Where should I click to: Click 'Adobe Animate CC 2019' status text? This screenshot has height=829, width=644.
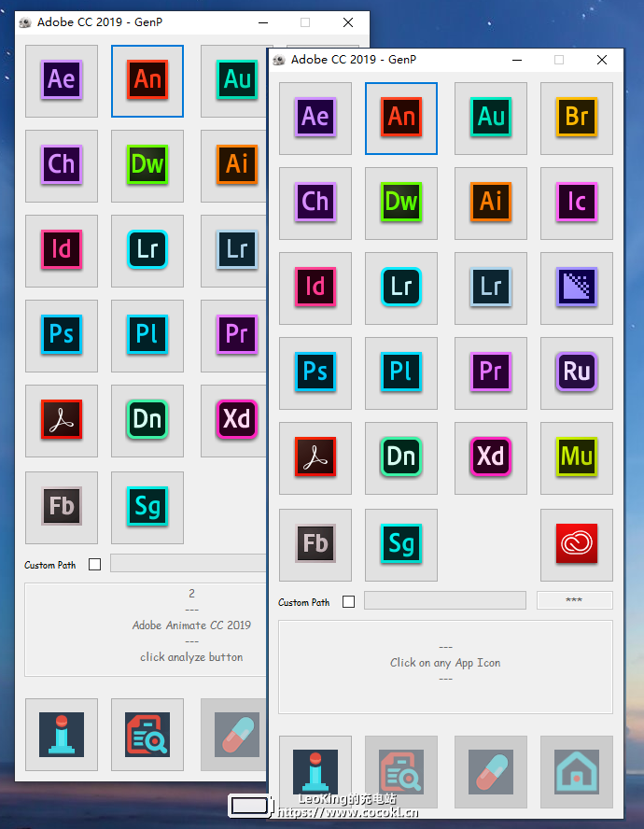191,625
